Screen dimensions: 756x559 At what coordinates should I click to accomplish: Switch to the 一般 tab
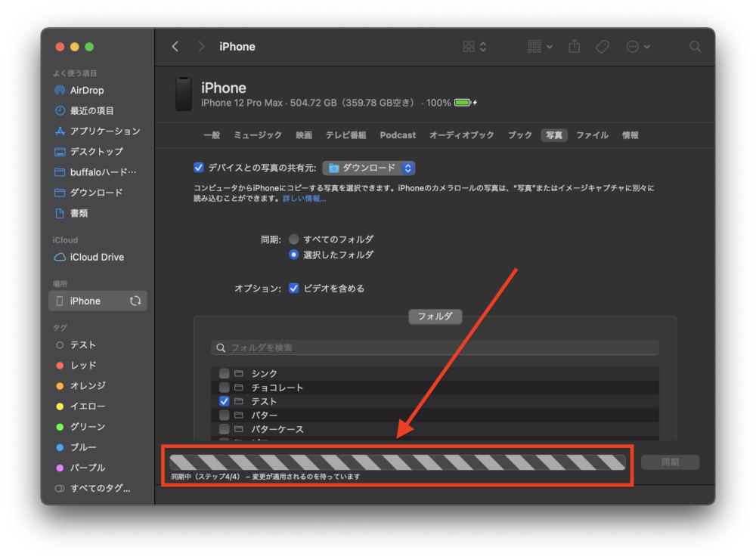[x=212, y=135]
